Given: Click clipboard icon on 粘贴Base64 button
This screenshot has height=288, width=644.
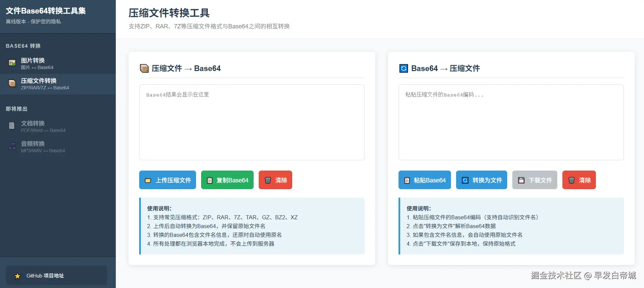Looking at the screenshot, I should [x=407, y=180].
